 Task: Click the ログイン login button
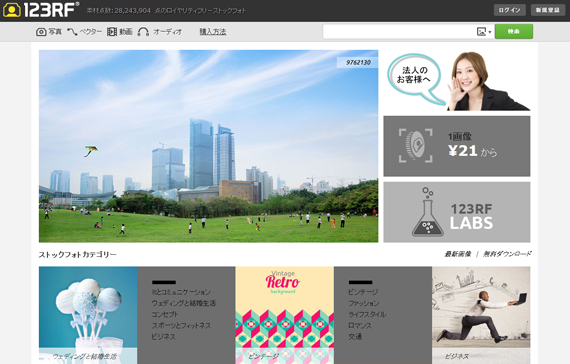point(509,10)
